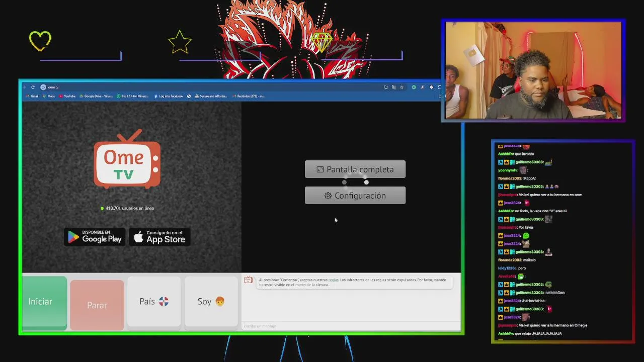Open the Gmail bookmark
This screenshot has height=362, width=644.
[32, 96]
